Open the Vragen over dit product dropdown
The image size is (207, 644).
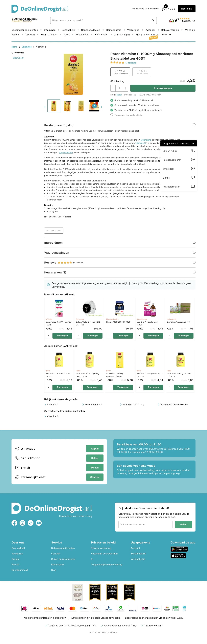tap(178, 143)
